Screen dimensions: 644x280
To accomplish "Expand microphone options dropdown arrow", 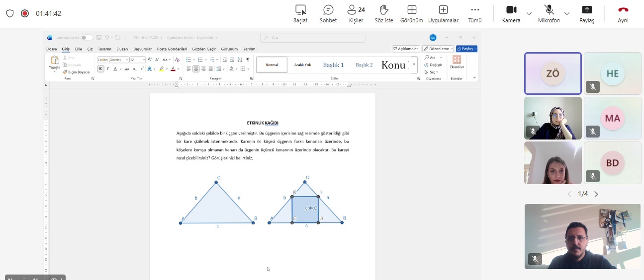I will 567,13.
